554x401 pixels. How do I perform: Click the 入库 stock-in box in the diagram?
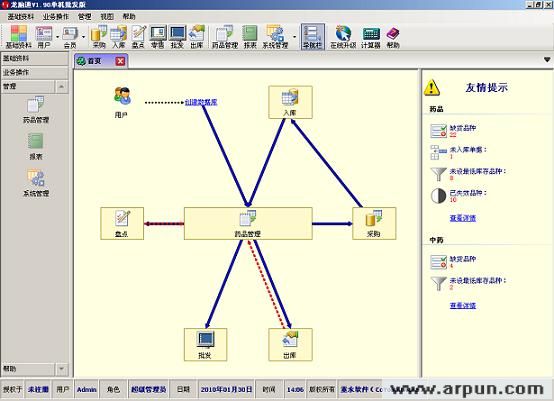click(x=290, y=102)
